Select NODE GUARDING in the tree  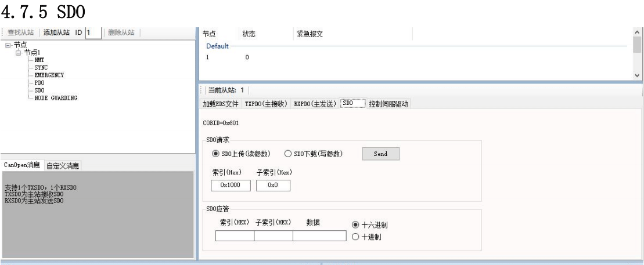click(56, 97)
